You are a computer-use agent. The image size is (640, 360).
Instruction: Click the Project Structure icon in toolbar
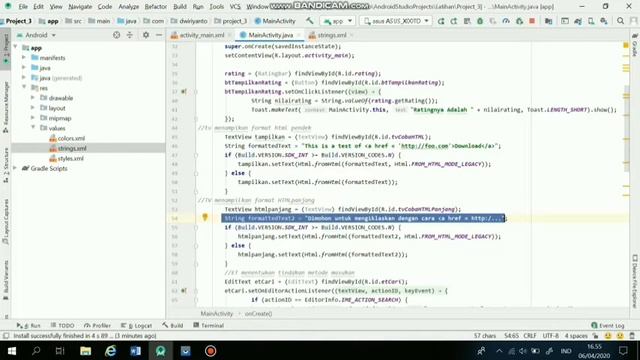click(549, 21)
